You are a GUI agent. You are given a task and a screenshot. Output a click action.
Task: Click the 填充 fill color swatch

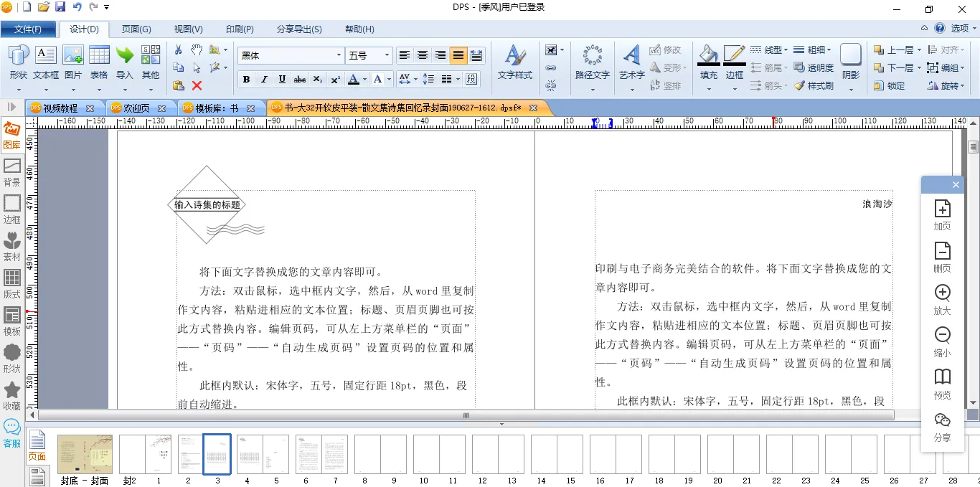point(708,56)
